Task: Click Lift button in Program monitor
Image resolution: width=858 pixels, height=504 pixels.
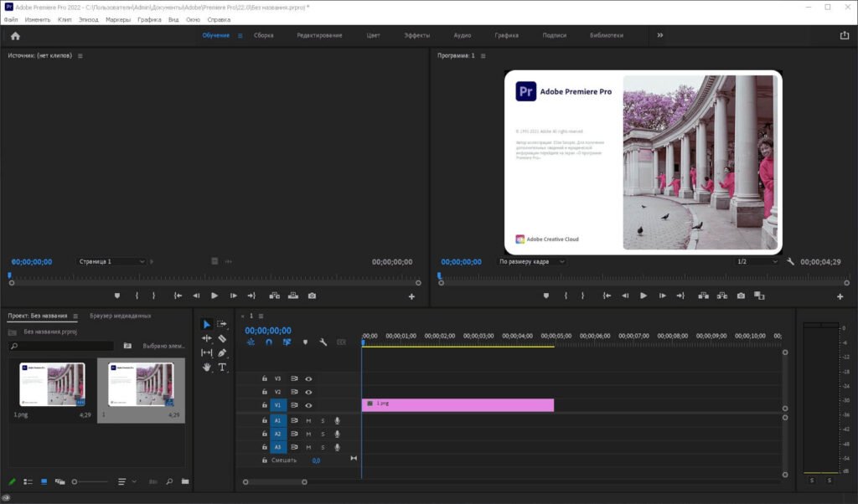Action: 703,296
